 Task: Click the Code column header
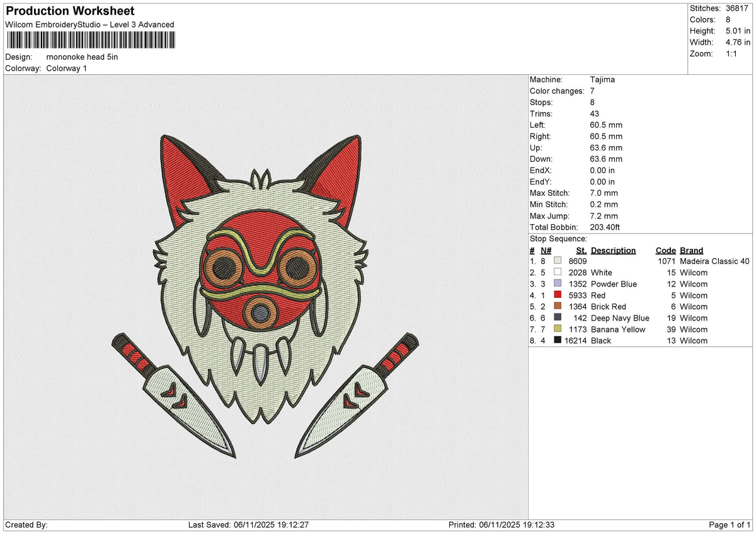coord(665,251)
